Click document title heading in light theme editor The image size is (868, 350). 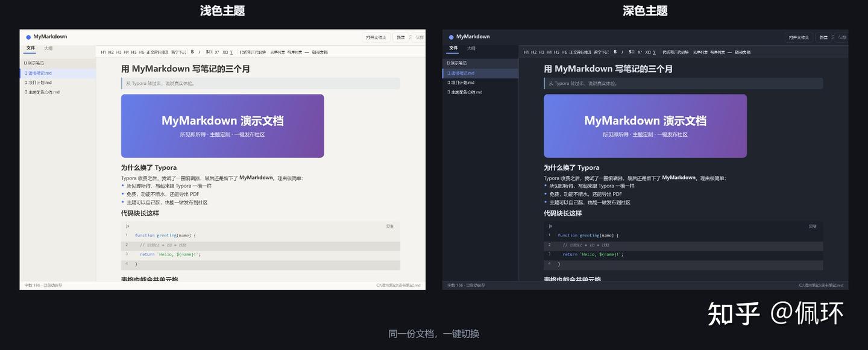pos(186,69)
